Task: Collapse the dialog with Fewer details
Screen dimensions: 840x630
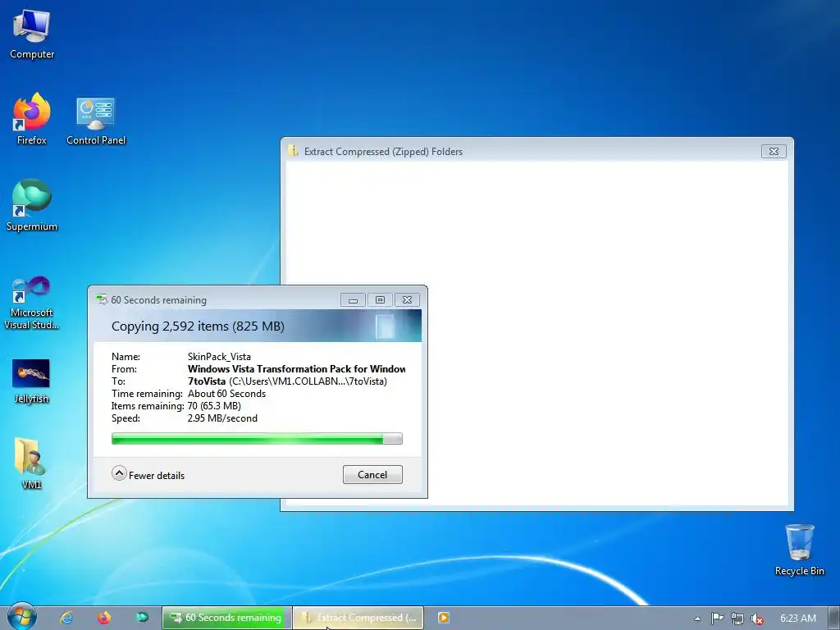Action: coord(148,475)
